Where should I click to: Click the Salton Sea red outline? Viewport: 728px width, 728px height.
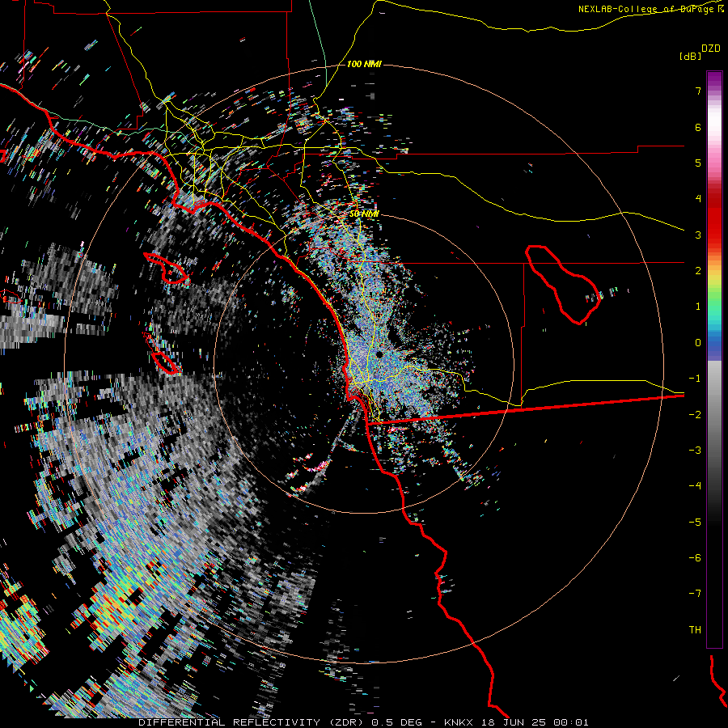[563, 285]
